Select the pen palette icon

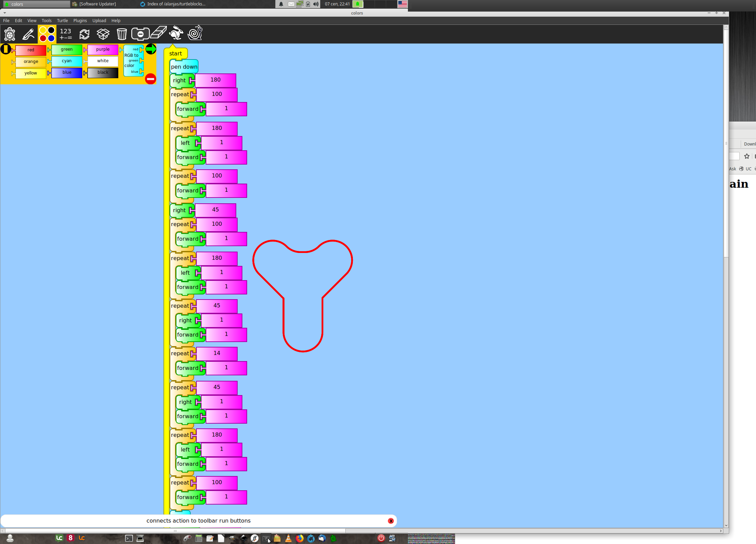tap(28, 34)
